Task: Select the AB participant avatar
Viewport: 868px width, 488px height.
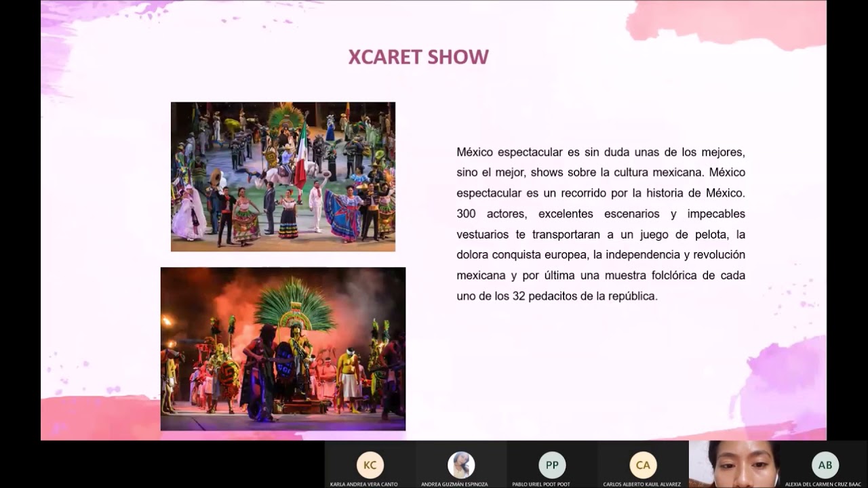Action: 825,465
